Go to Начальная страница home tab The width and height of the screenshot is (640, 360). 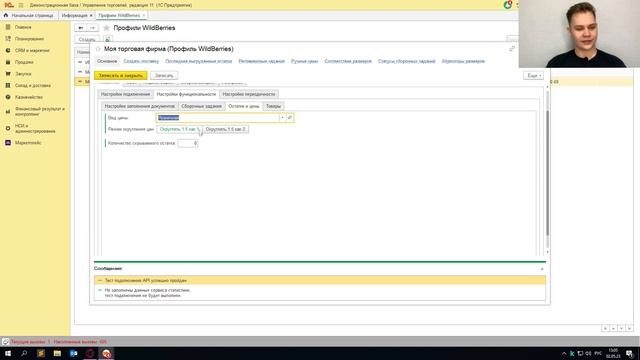tap(29, 16)
